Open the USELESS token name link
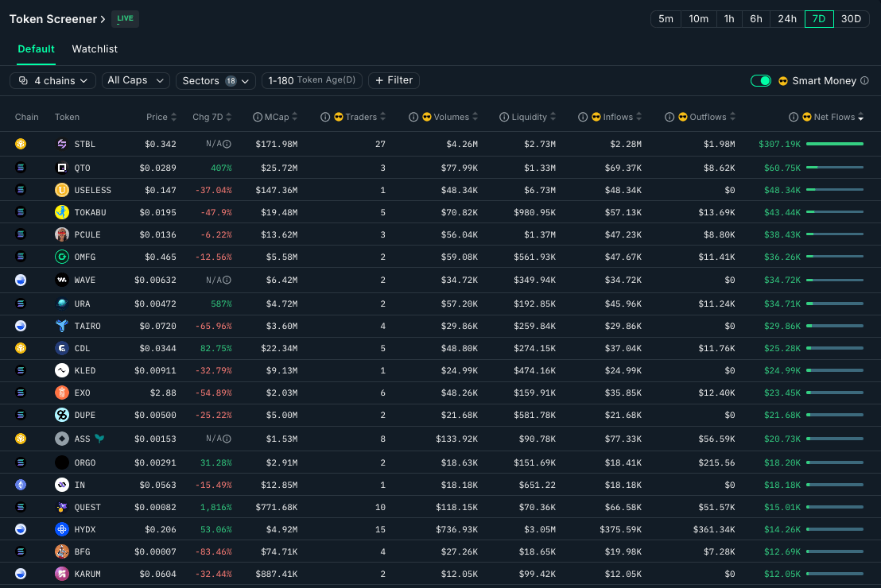Viewport: 881px width, 588px height. pyautogui.click(x=93, y=191)
